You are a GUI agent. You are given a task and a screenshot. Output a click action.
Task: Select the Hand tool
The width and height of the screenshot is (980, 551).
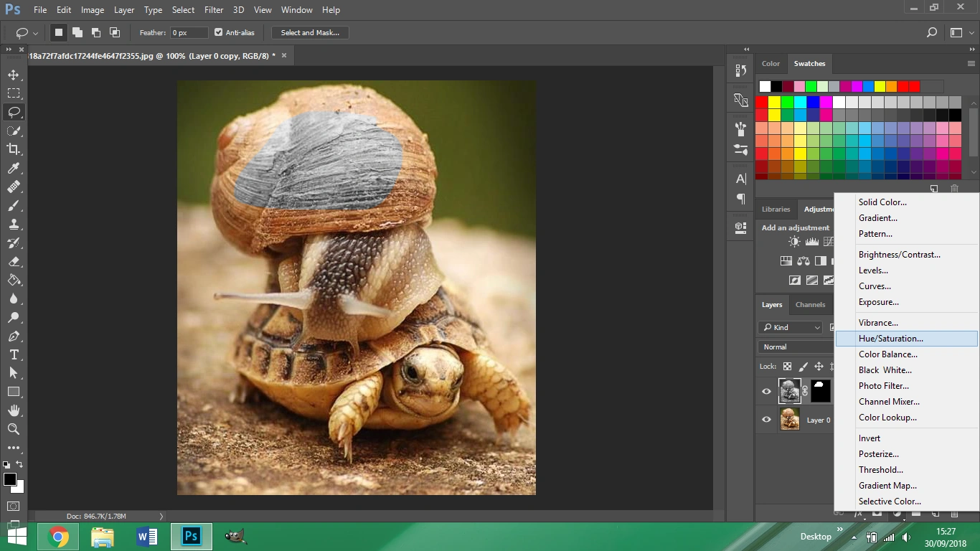[x=14, y=410]
